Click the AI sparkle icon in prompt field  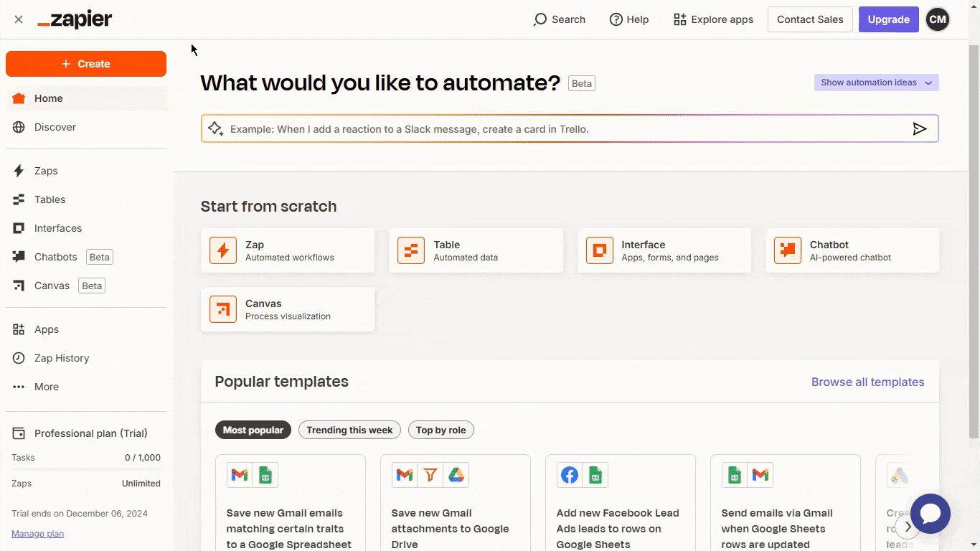pos(215,128)
